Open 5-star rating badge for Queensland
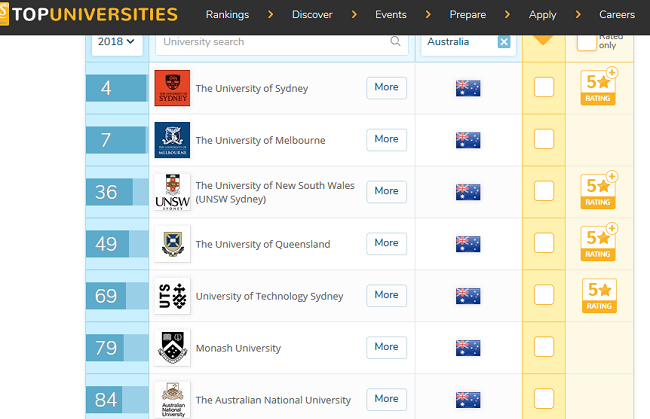 pyautogui.click(x=598, y=243)
